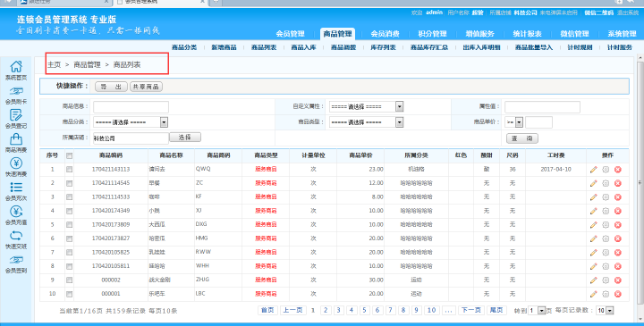The height and width of the screenshot is (326, 644).
Task: Open the 库存列表 submenu item
Action: 383,47
